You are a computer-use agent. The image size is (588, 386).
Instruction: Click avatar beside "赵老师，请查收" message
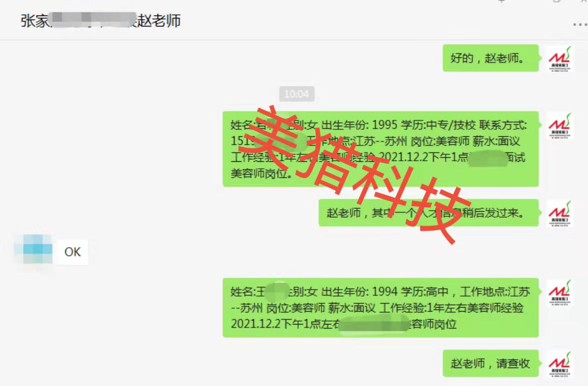tap(559, 364)
